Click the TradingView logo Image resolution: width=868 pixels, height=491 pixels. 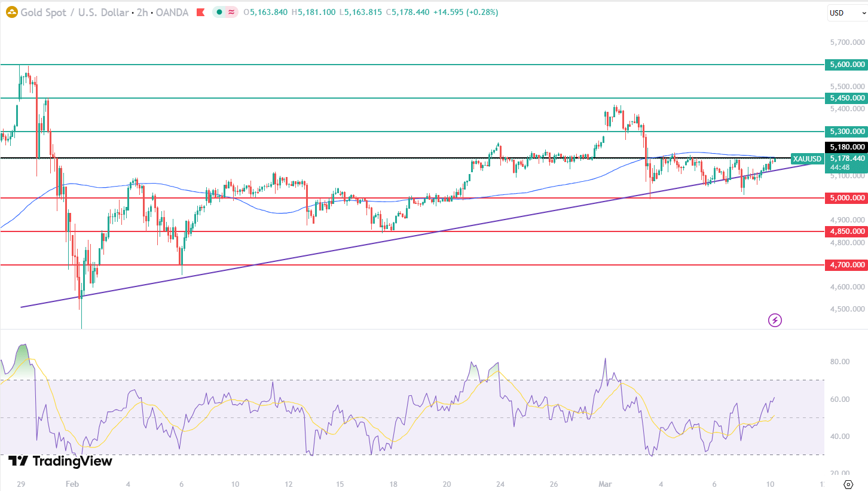[x=60, y=461]
